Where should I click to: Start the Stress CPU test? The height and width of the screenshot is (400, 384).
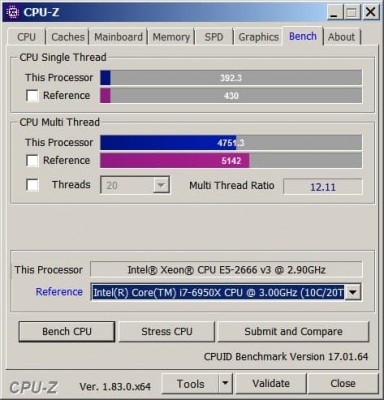click(x=167, y=332)
